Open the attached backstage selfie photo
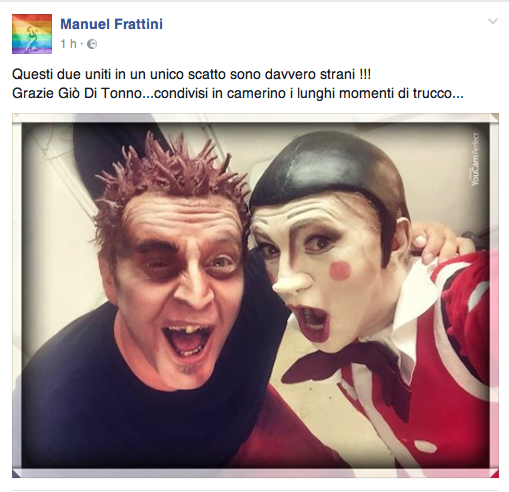The image size is (509, 492). click(x=255, y=295)
